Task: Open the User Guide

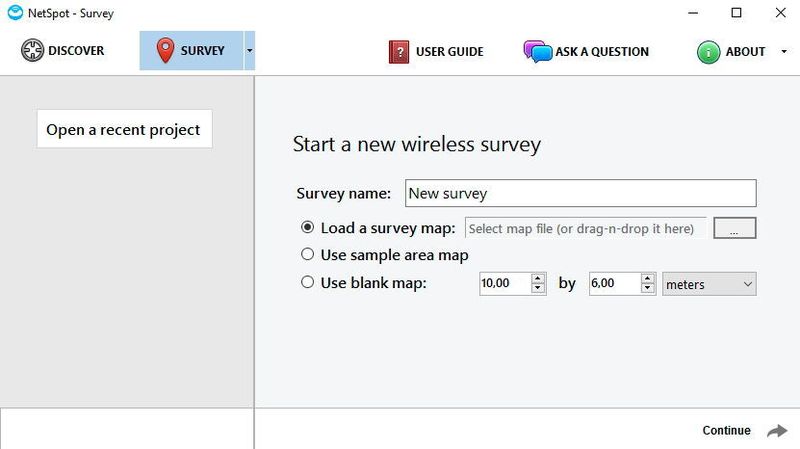Action: [x=436, y=52]
